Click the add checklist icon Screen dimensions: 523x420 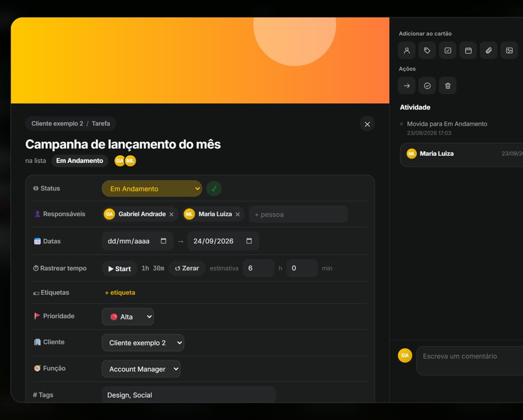[x=448, y=51]
